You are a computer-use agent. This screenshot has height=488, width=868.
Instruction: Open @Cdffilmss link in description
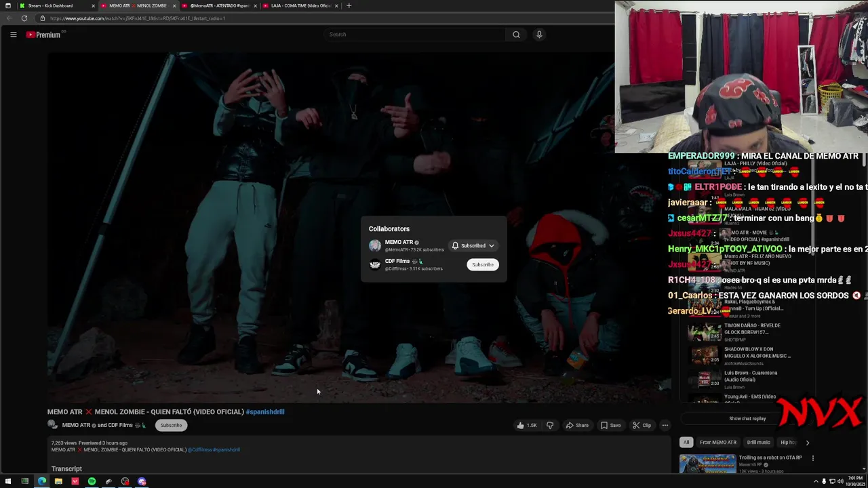click(x=199, y=449)
